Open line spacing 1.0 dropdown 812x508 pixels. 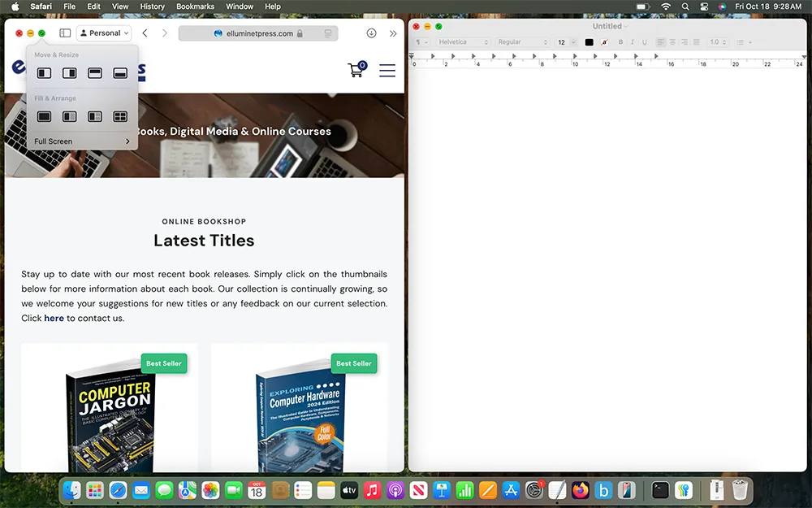tap(718, 42)
